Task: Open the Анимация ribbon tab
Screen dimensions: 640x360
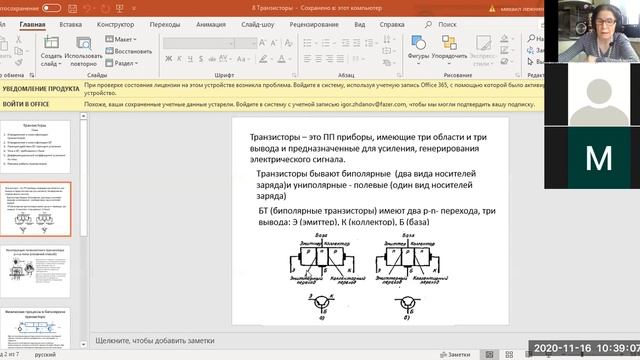Action: point(211,24)
